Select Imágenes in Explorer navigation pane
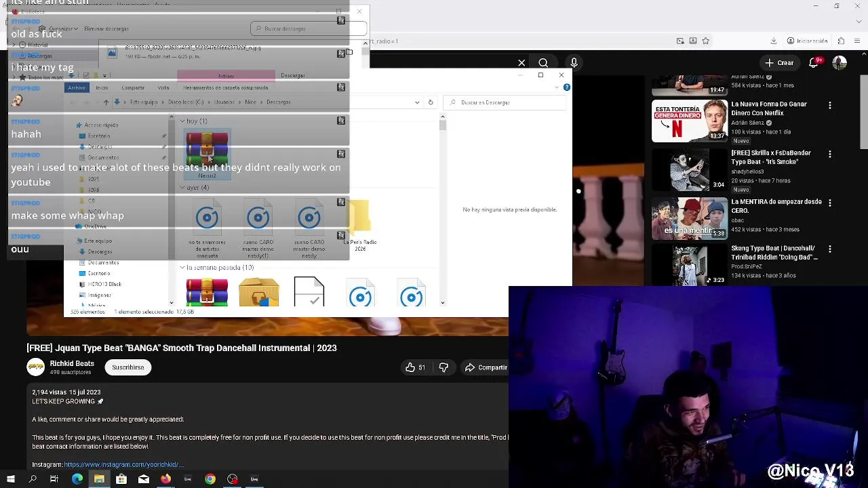 99,295
